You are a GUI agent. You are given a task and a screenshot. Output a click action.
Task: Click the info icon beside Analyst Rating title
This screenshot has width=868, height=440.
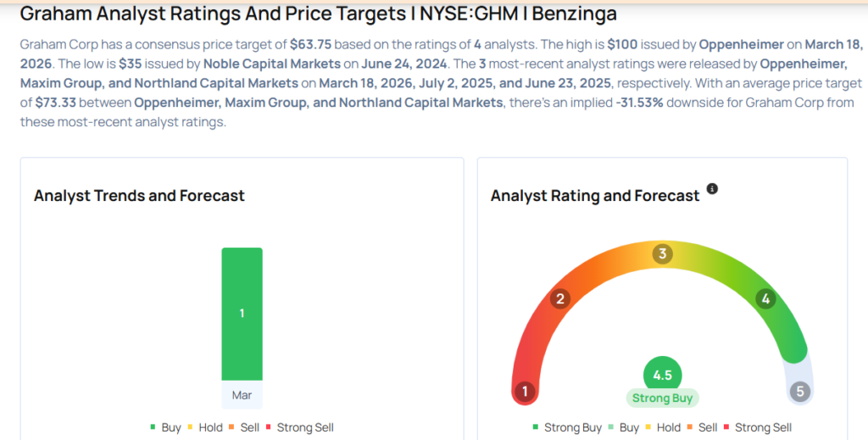click(712, 189)
